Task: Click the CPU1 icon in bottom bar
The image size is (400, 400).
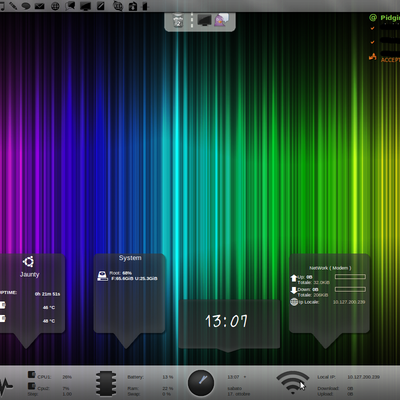Action: click(x=32, y=375)
